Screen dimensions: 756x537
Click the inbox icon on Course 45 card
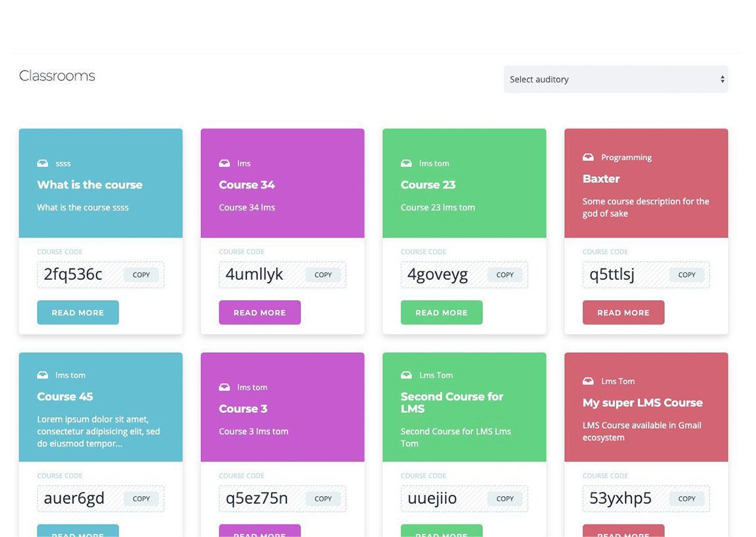pyautogui.click(x=42, y=375)
